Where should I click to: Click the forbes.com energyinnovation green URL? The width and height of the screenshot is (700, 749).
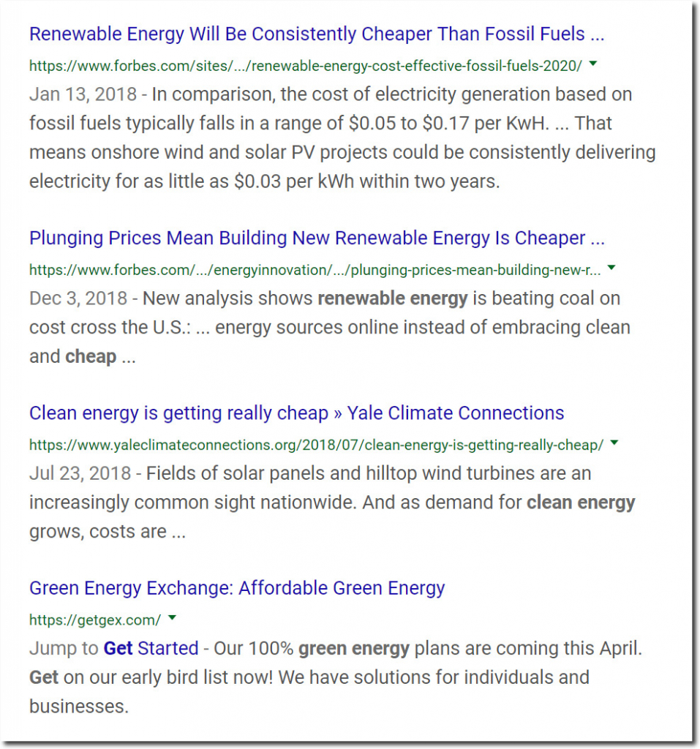[x=315, y=270]
